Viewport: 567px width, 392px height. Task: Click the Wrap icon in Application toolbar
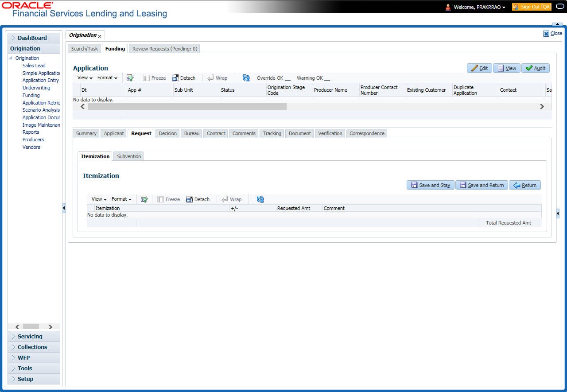(x=210, y=78)
